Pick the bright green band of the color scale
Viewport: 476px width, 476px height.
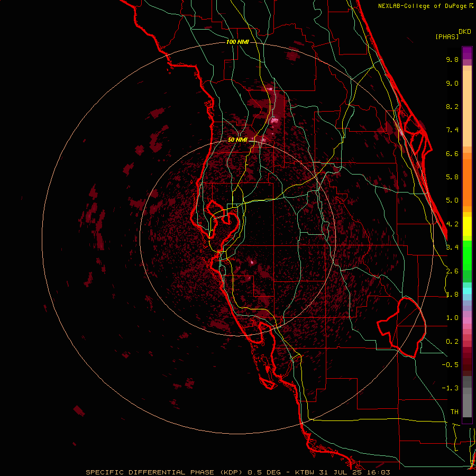coord(467,255)
